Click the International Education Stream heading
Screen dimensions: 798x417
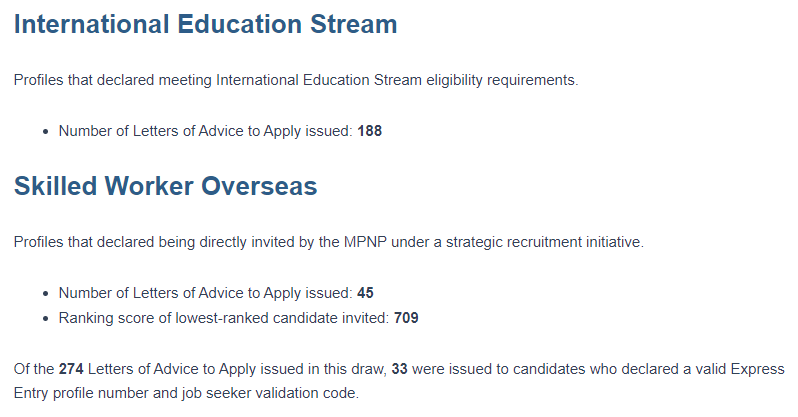[205, 25]
